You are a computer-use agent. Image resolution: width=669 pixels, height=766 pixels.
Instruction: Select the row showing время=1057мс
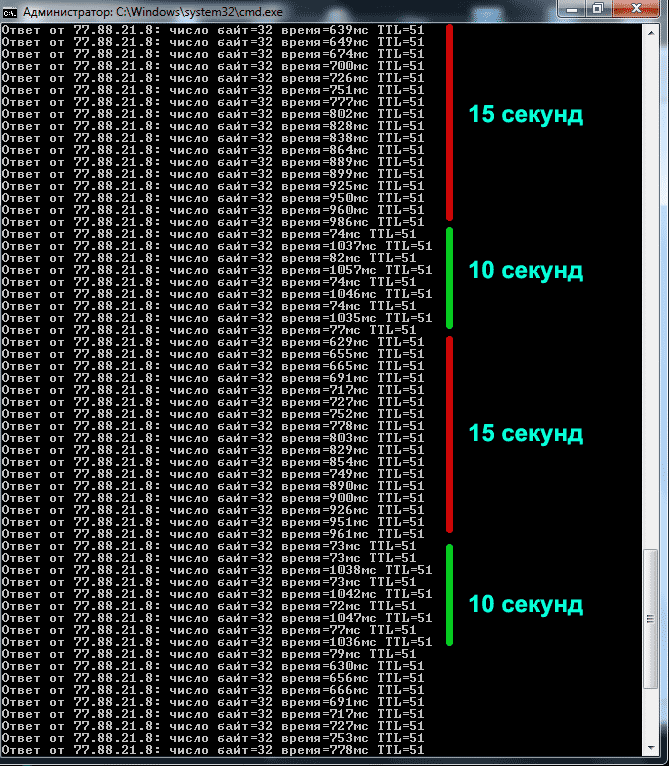216,270
